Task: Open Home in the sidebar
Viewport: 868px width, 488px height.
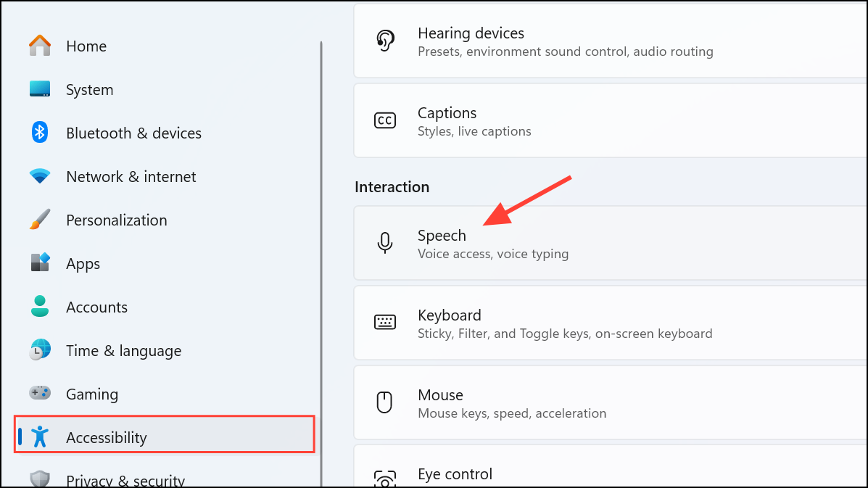Action: [86, 46]
